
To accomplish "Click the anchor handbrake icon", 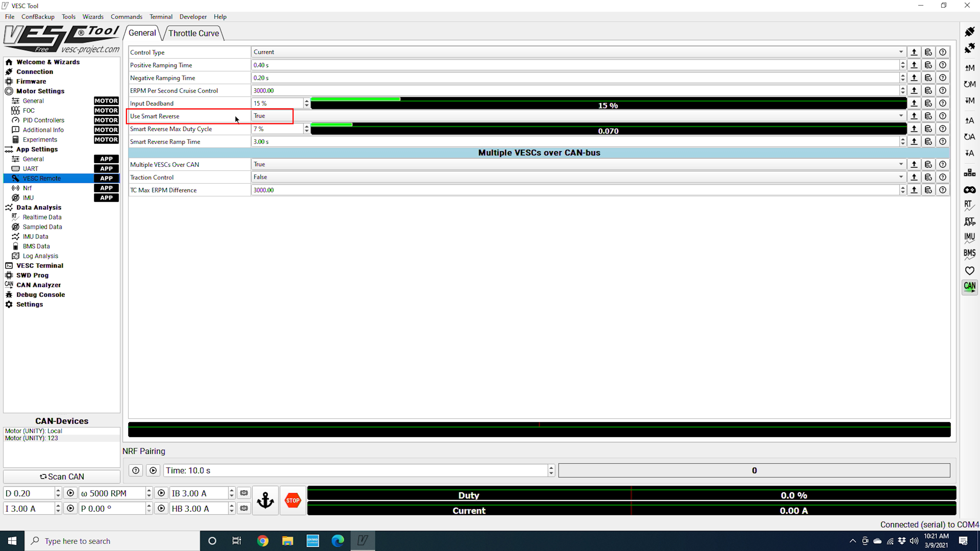I will point(265,500).
